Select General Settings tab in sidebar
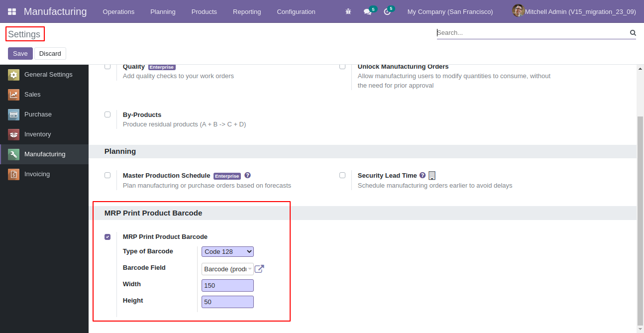The width and height of the screenshot is (644, 333). coord(44,75)
